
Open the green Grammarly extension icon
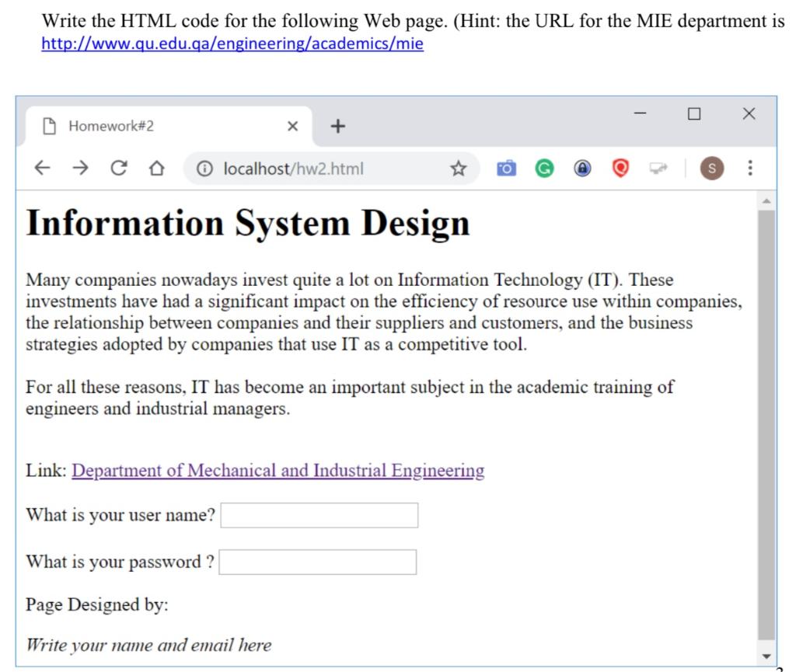click(544, 168)
